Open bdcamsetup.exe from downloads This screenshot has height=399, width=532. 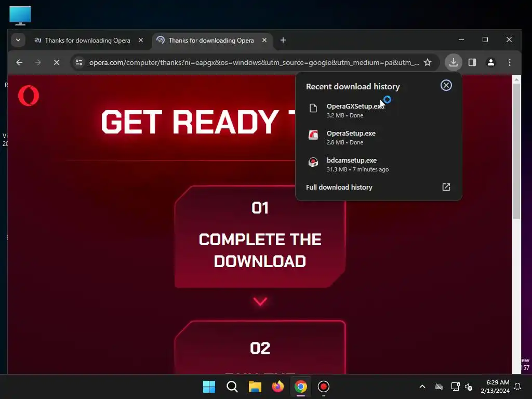pyautogui.click(x=379, y=165)
